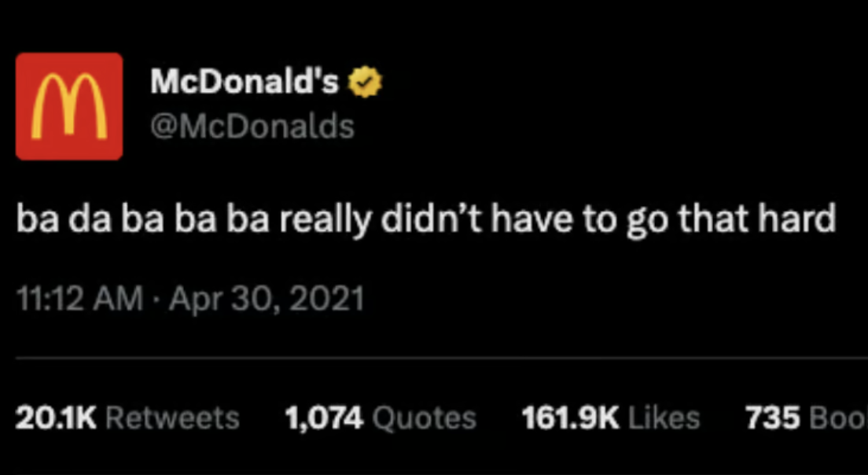Select the tweet text about ba da ba ba ba
Viewport: 868px width, 475px height.
(428, 219)
